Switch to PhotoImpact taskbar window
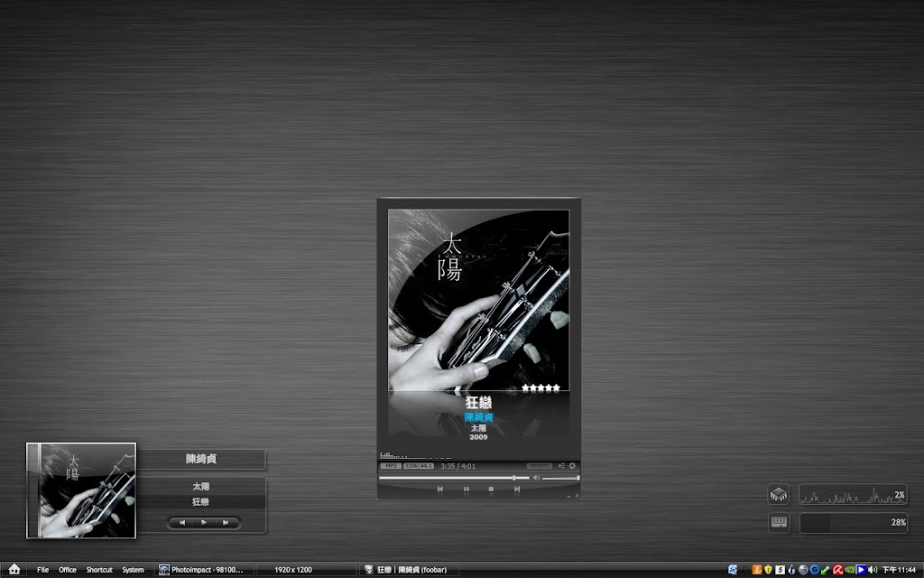The image size is (924, 578). pyautogui.click(x=205, y=570)
